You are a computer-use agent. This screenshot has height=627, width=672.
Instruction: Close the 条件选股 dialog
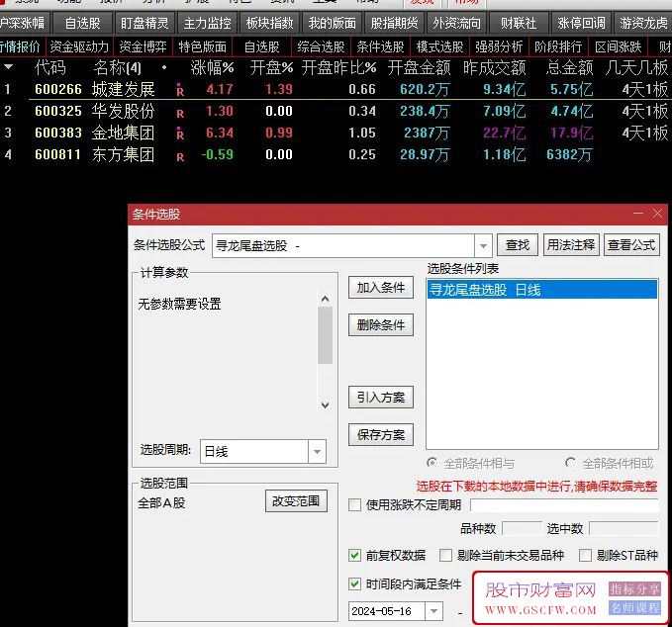(657, 214)
